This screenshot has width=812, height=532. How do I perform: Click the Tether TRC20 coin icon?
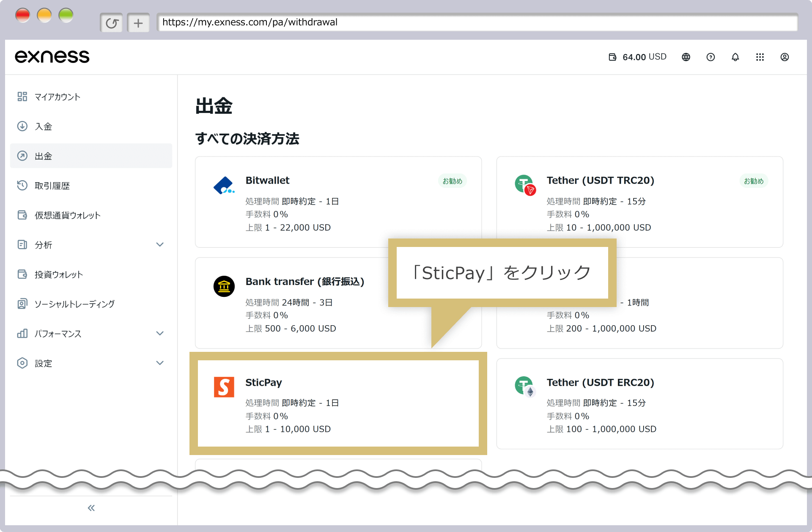[x=525, y=185]
